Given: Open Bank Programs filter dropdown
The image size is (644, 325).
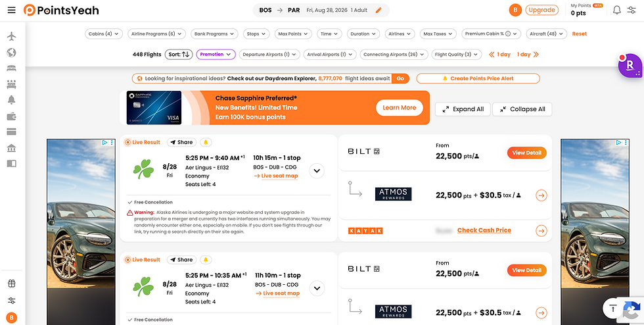Looking at the screenshot, I should pyautogui.click(x=214, y=34).
